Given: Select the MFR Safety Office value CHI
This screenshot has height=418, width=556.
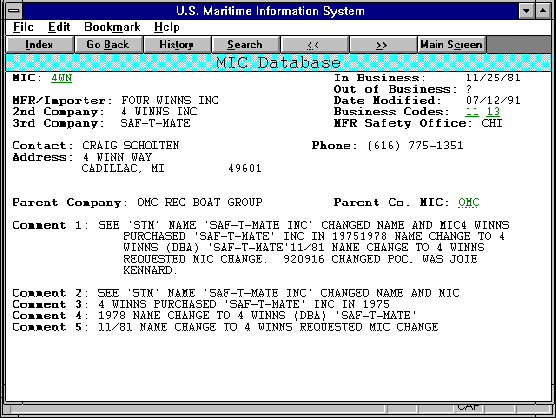Looking at the screenshot, I should (x=492, y=123).
